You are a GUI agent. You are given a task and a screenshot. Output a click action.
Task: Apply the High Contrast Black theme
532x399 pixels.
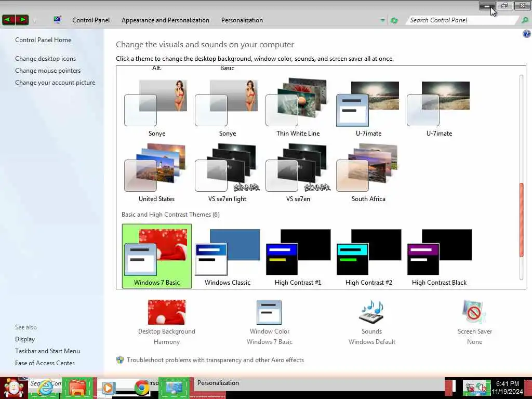[440, 257]
